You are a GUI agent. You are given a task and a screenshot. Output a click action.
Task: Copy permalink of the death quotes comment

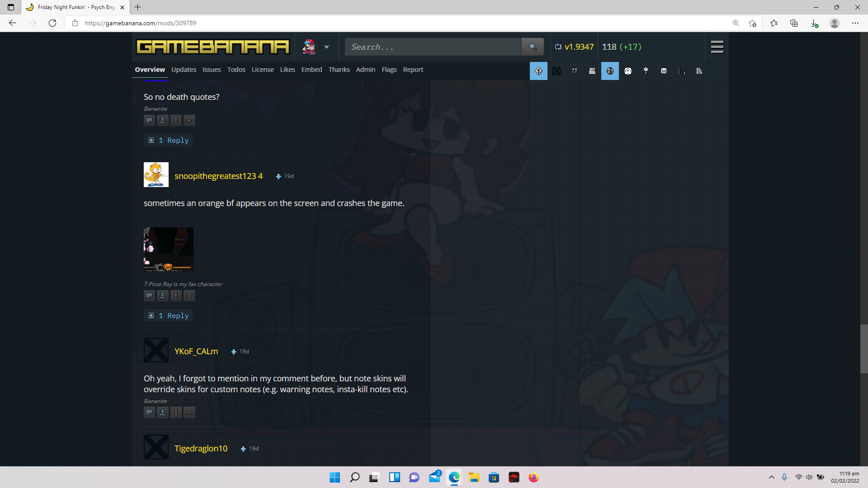pyautogui.click(x=189, y=121)
